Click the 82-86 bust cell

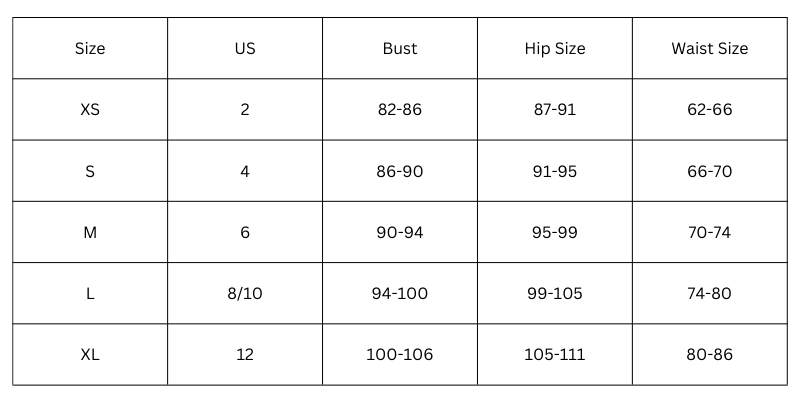pos(400,110)
